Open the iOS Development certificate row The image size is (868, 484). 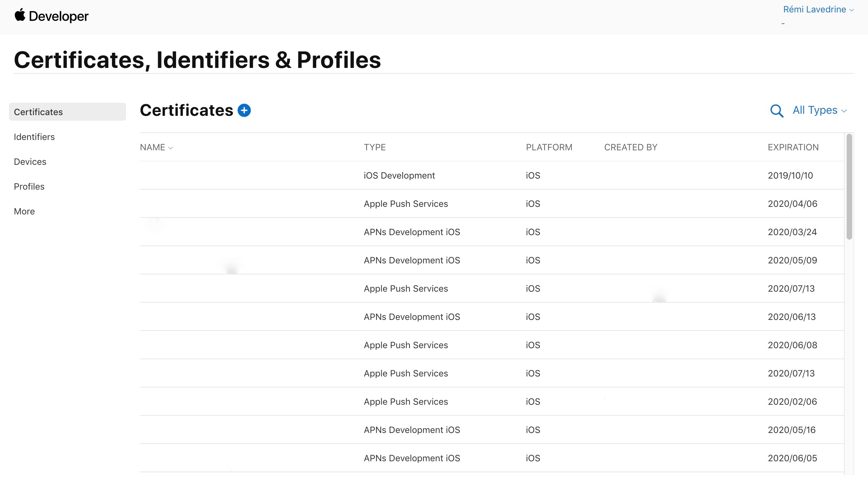pos(399,175)
